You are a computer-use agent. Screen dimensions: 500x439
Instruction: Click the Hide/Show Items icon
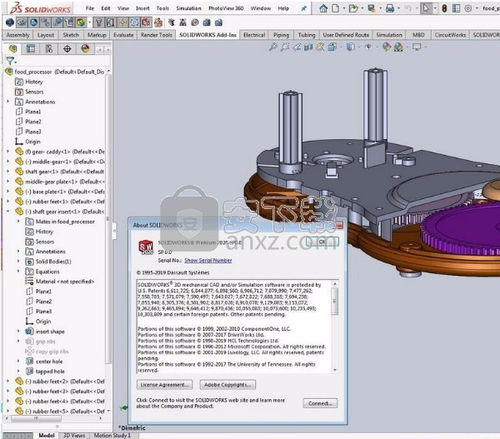pyautogui.click(x=368, y=47)
